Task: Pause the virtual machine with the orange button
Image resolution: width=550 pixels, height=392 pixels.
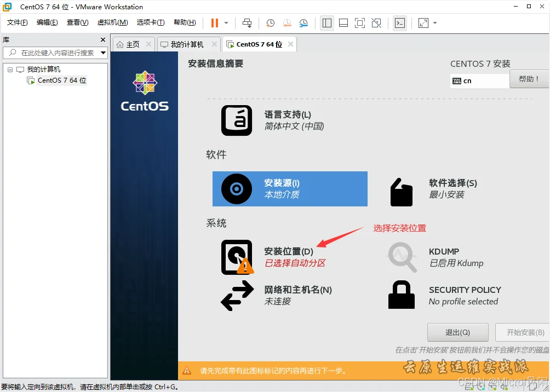Action: [215, 23]
